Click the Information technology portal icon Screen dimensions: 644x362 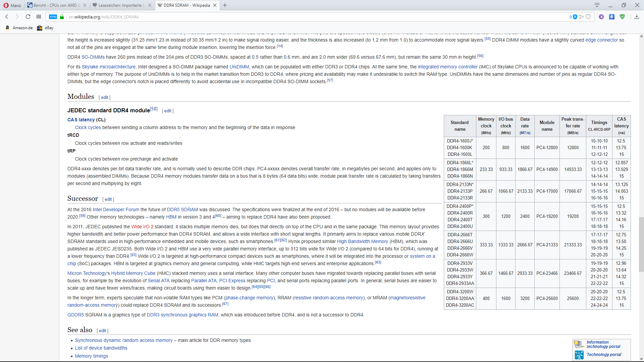coord(579,344)
